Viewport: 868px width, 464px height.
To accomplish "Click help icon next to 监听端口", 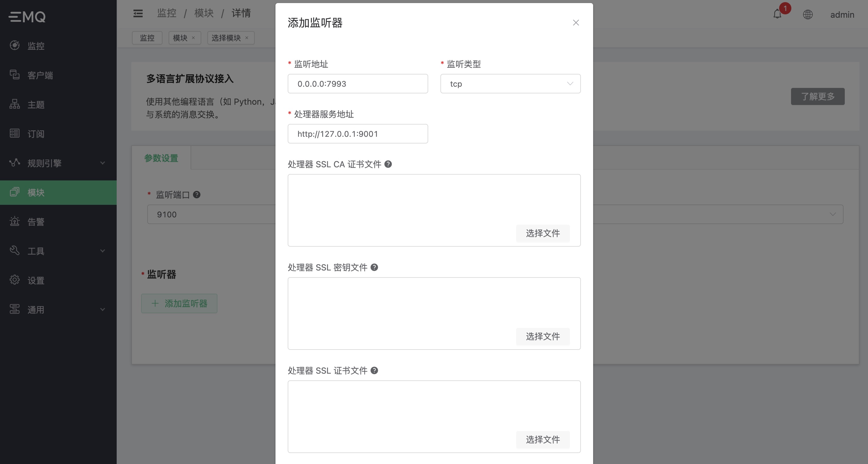I will click(x=196, y=195).
